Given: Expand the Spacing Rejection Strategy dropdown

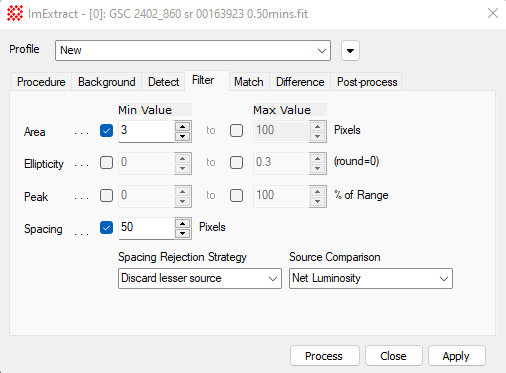Looking at the screenshot, I should pos(200,278).
